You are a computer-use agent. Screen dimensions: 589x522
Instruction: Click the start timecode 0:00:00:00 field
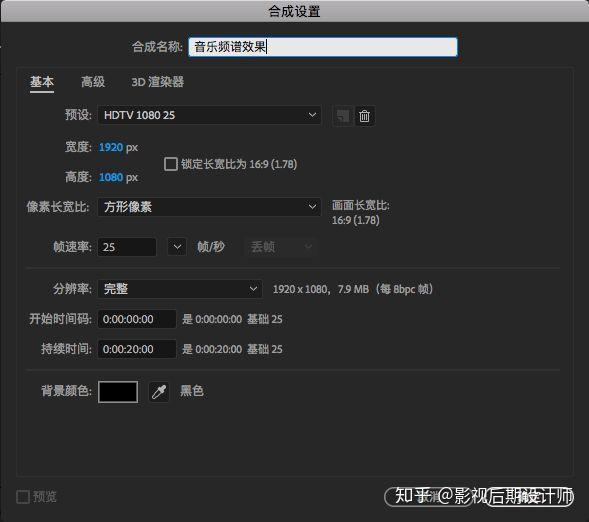coord(137,319)
